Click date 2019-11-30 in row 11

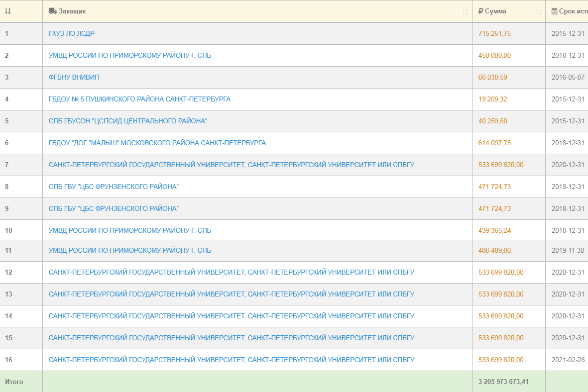click(x=568, y=250)
